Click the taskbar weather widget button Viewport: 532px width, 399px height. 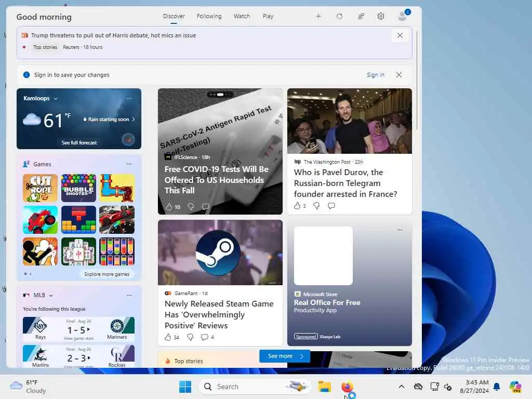[28, 387]
